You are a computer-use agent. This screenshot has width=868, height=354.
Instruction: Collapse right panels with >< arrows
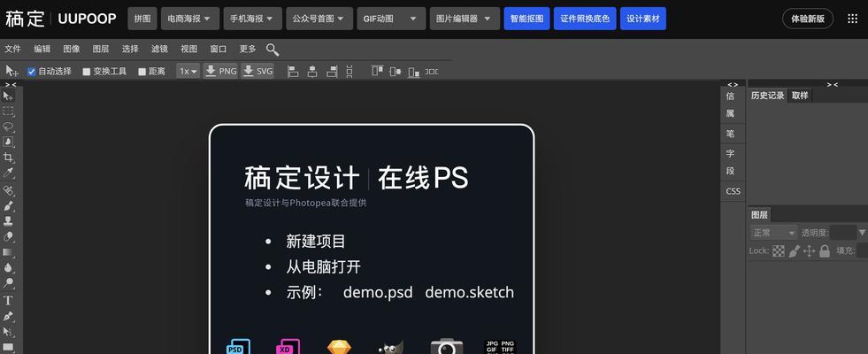[832, 84]
